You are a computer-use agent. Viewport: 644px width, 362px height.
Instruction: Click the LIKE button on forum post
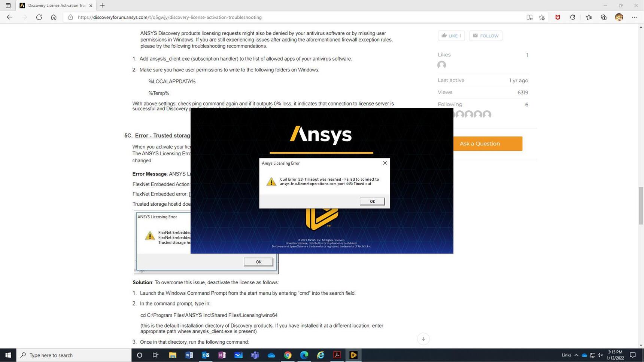(x=451, y=36)
